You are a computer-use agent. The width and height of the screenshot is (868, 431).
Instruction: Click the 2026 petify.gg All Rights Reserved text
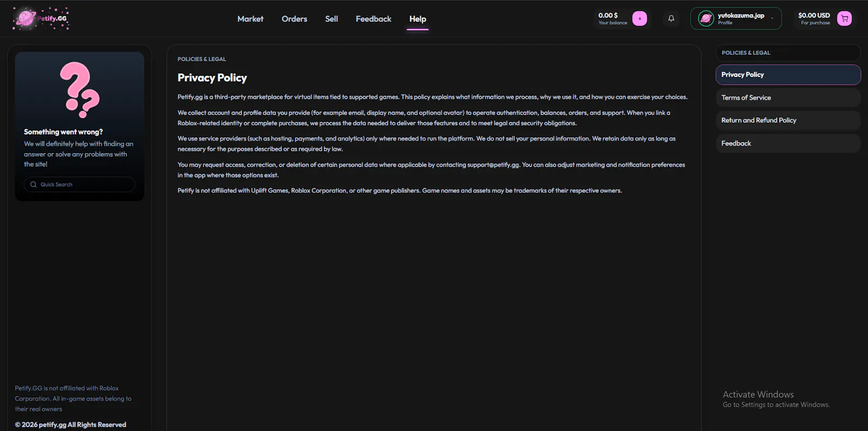point(71,424)
